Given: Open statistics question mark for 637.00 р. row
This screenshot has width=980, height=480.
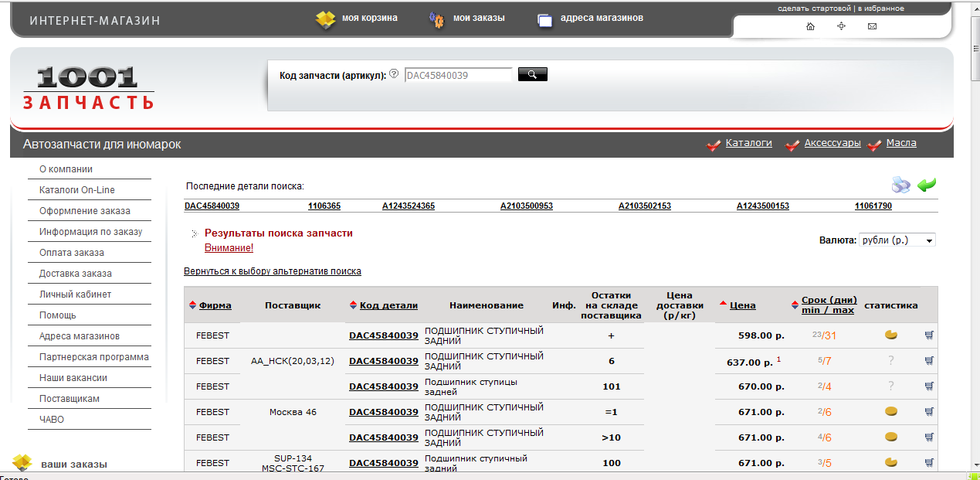Looking at the screenshot, I should point(891,361).
